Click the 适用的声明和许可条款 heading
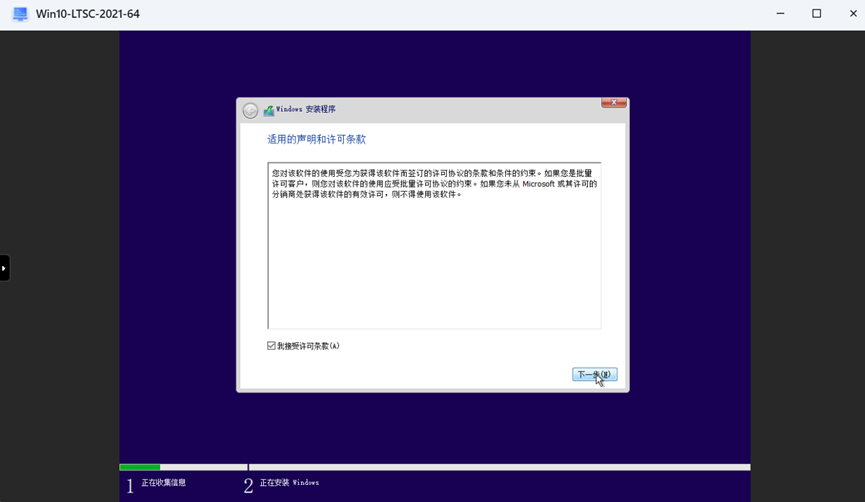 tap(317, 140)
